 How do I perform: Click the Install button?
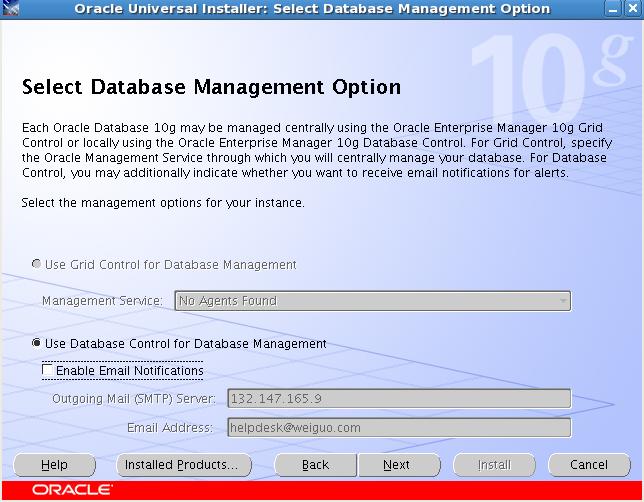coord(494,465)
